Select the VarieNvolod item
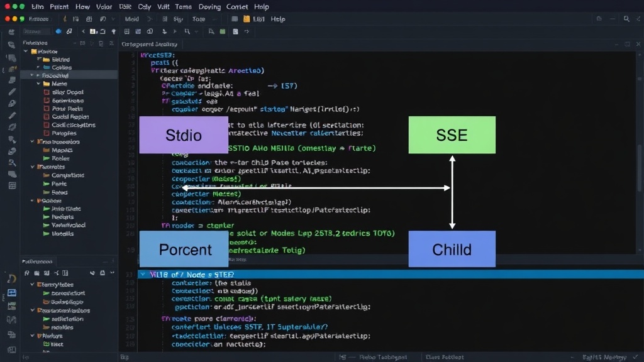Viewport: 644px width, 362px height. [x=69, y=226]
